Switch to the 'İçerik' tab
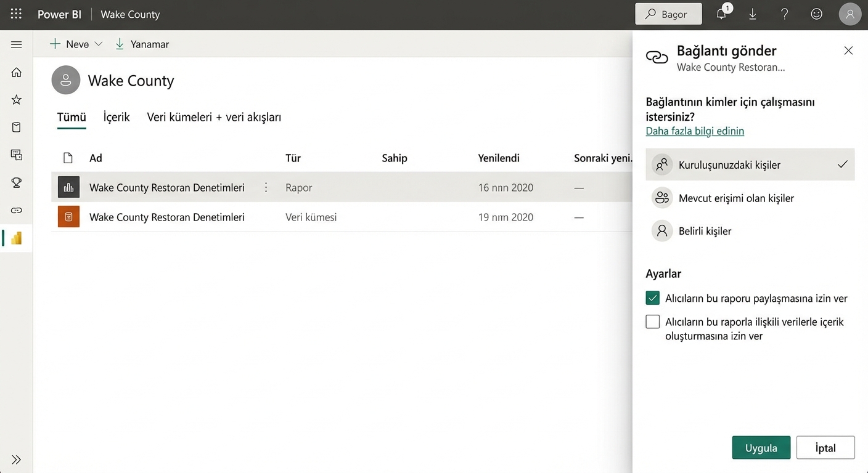This screenshot has width=868, height=473. click(117, 117)
